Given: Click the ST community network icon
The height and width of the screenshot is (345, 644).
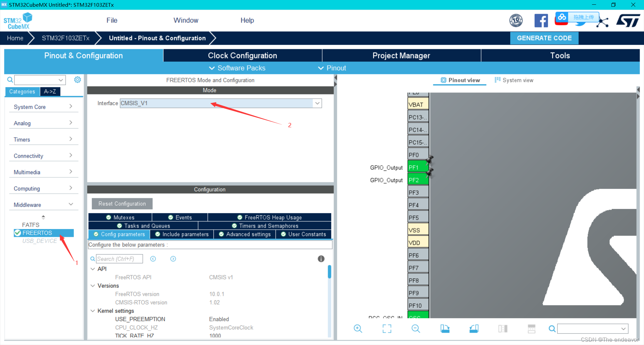Looking at the screenshot, I should (x=603, y=22).
